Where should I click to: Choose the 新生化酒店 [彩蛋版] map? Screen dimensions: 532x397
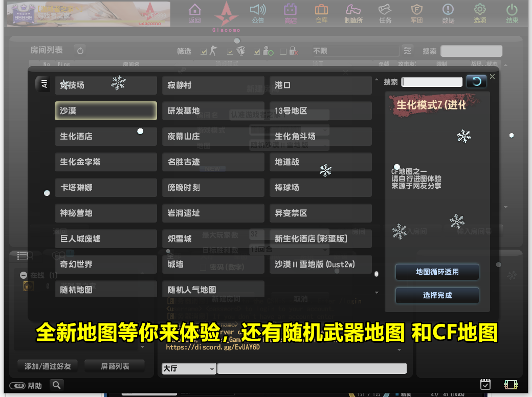321,238
